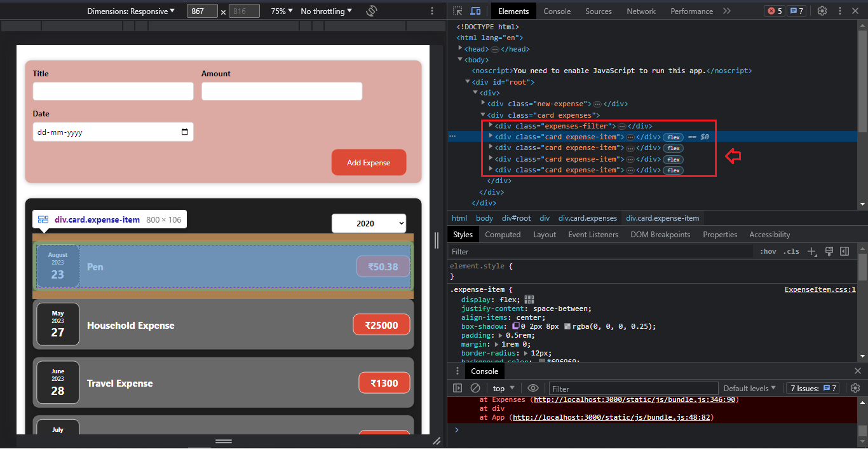Image resolution: width=868 pixels, height=449 pixels.
Task: Collapse the div id root node
Action: click(x=468, y=82)
